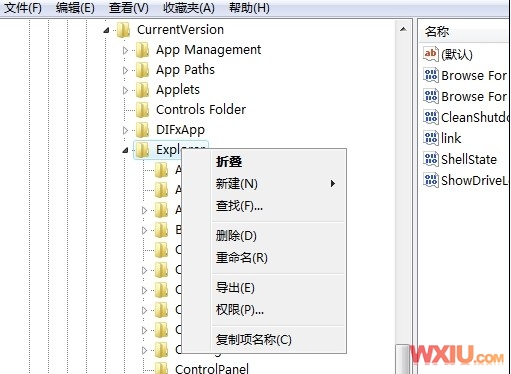Screen dimensions: 511x374
Task: Select the link value entry
Action: 451,138
